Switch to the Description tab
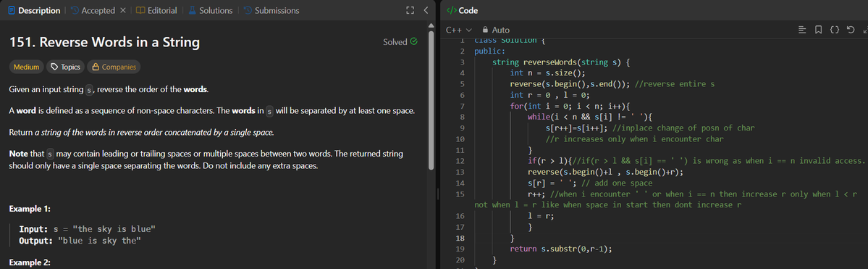The width and height of the screenshot is (868, 269). [34, 11]
